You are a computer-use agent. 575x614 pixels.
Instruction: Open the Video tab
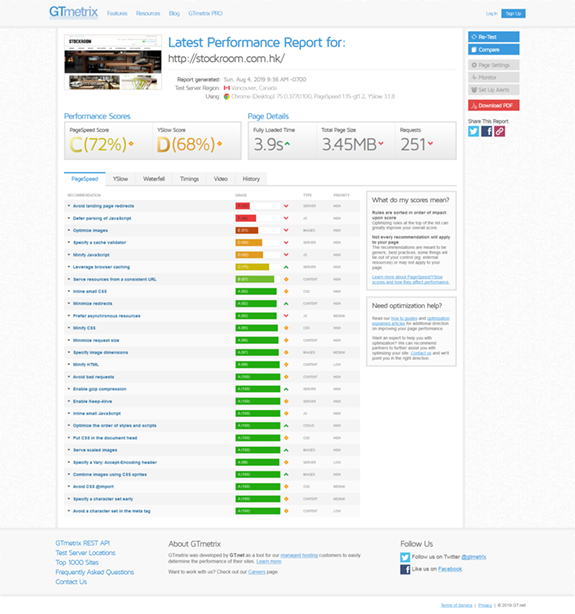(221, 179)
